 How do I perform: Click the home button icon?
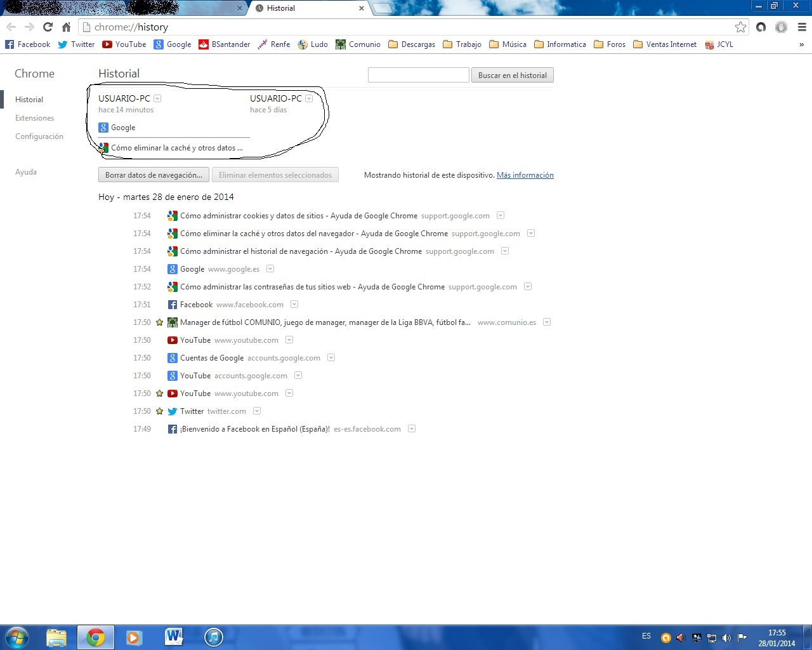click(x=66, y=27)
